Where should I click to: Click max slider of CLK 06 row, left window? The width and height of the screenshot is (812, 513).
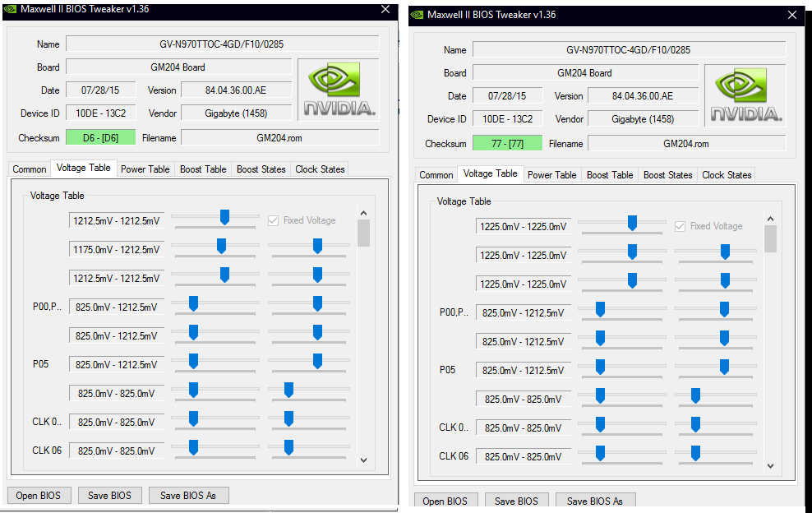pyautogui.click(x=288, y=447)
